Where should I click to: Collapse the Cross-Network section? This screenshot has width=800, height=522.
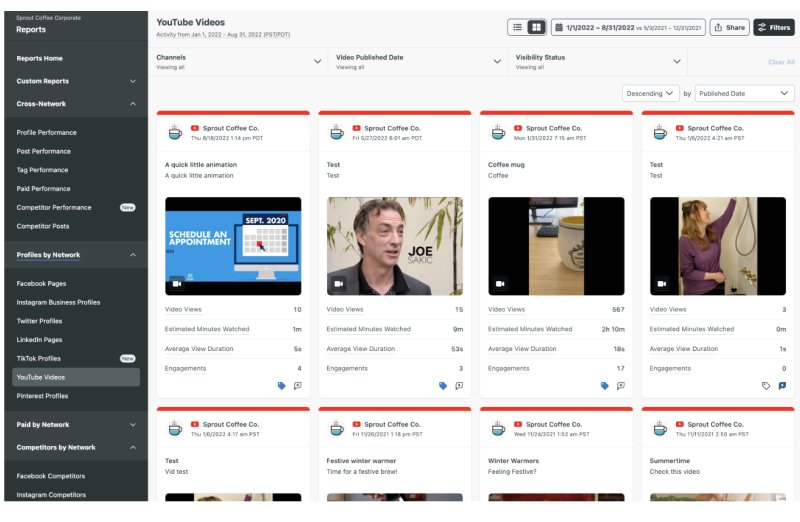pyautogui.click(x=76, y=104)
